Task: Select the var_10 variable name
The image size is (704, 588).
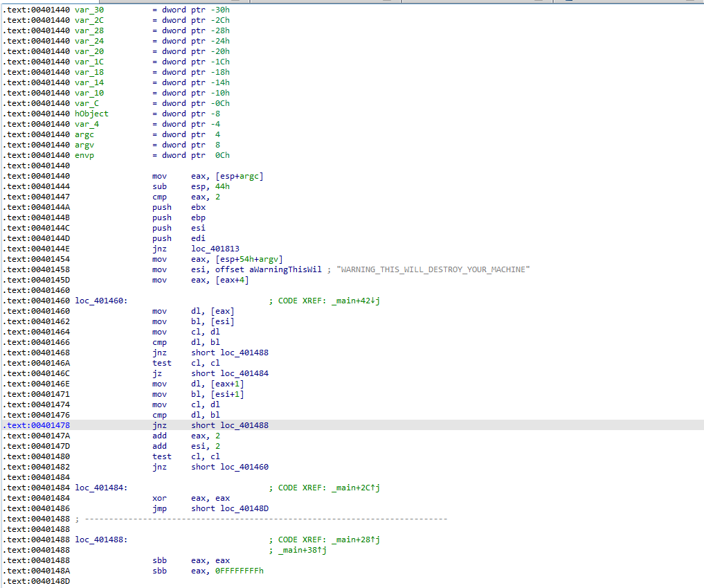Action: (89, 93)
